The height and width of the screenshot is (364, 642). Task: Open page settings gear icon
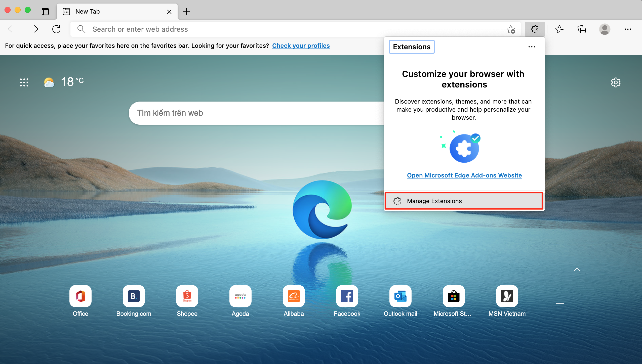[x=616, y=82]
